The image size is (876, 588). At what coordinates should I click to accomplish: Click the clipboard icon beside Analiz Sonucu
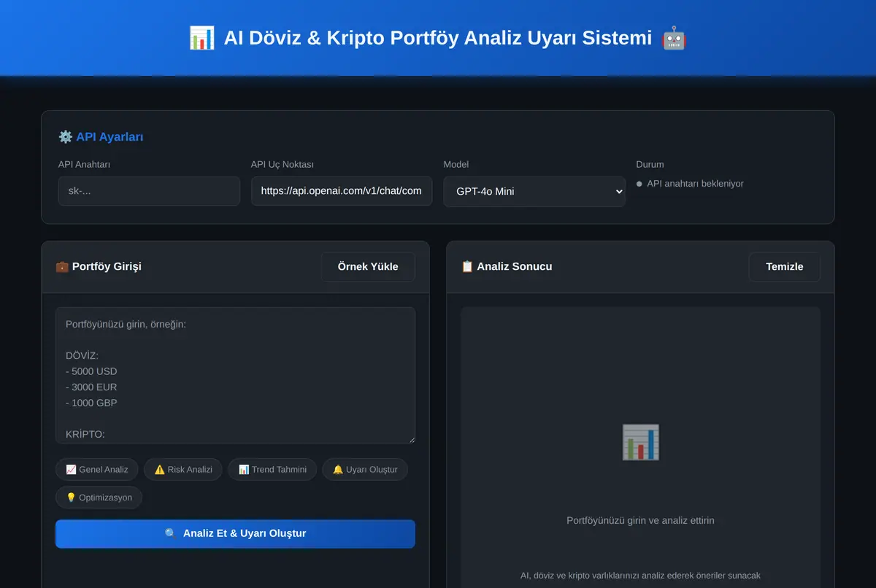point(467,266)
